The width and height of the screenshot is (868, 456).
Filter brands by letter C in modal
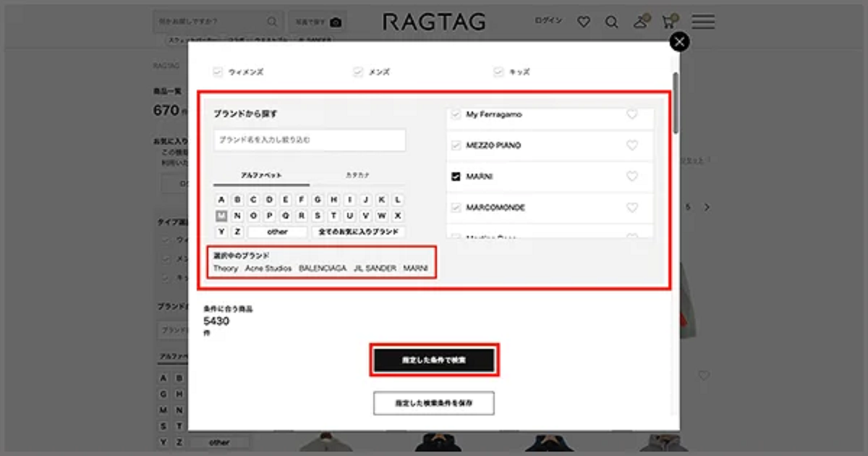pos(253,200)
